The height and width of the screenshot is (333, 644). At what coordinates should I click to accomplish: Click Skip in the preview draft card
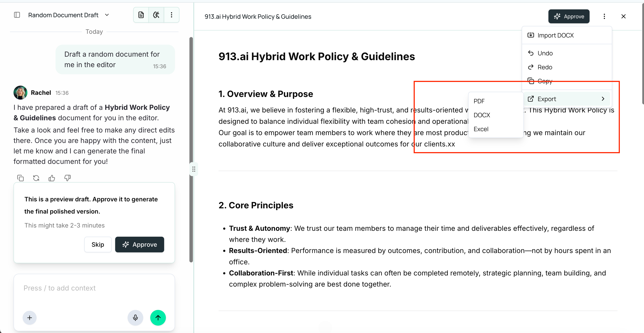pyautogui.click(x=98, y=245)
